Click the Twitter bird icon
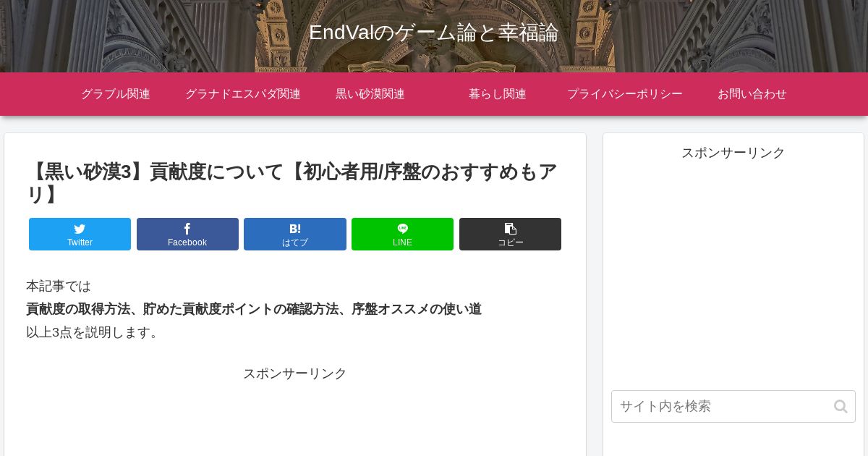The width and height of the screenshot is (868, 456). click(80, 229)
